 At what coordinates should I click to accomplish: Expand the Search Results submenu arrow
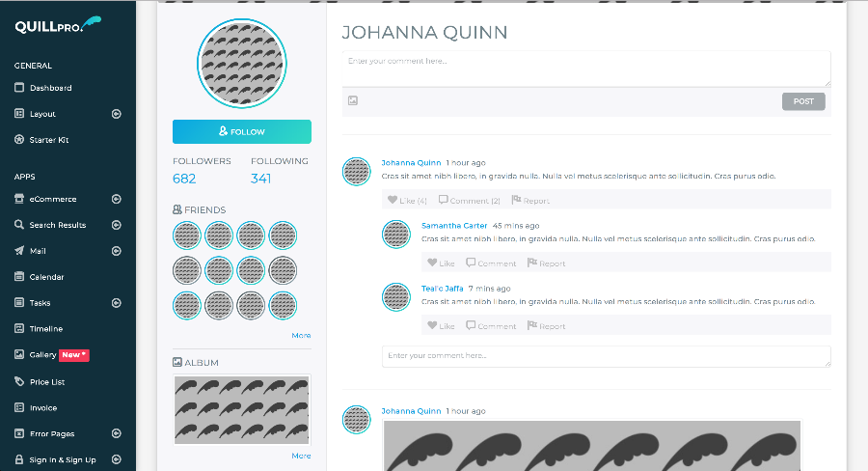[x=117, y=225]
